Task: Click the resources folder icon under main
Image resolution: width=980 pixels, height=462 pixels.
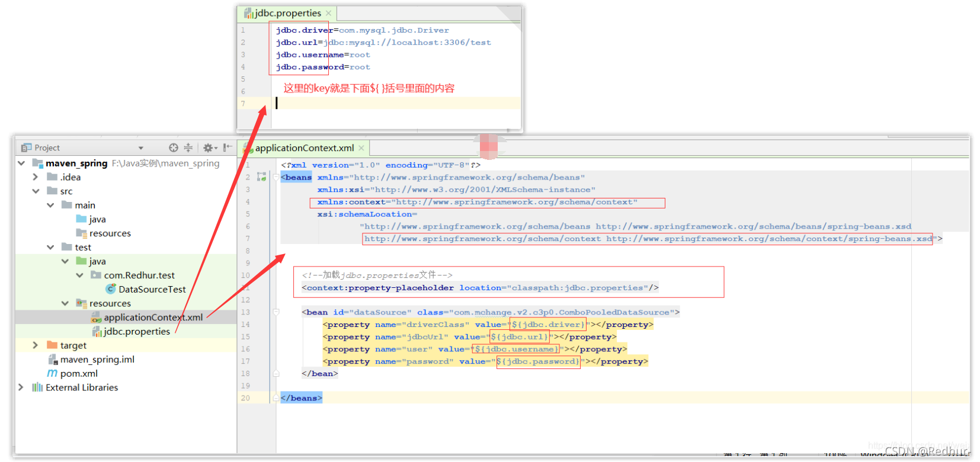Action: click(x=81, y=233)
